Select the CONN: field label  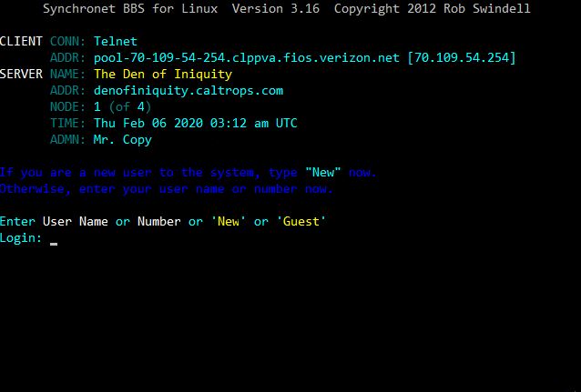click(x=67, y=41)
